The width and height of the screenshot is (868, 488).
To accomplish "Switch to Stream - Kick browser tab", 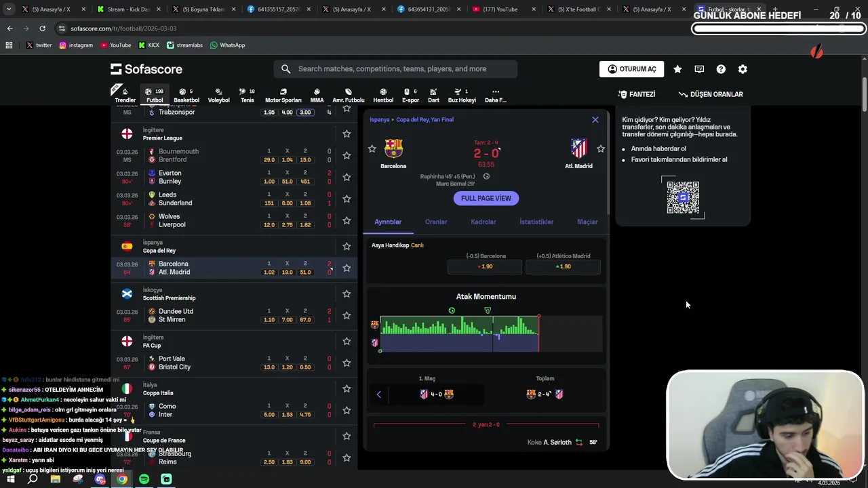I will 127,9.
